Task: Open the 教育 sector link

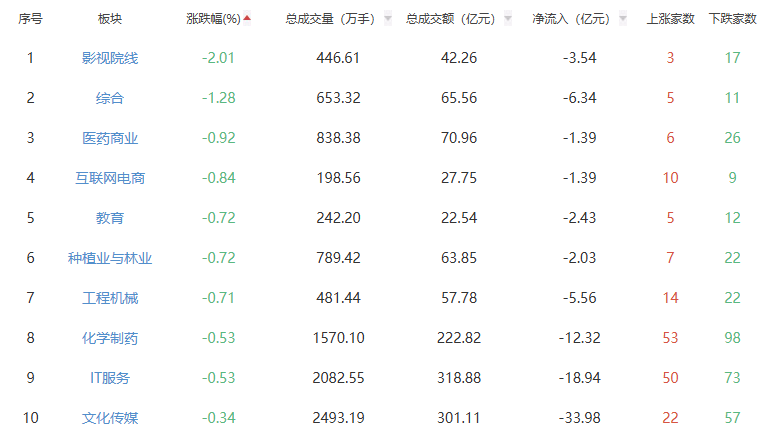Action: click(x=110, y=218)
